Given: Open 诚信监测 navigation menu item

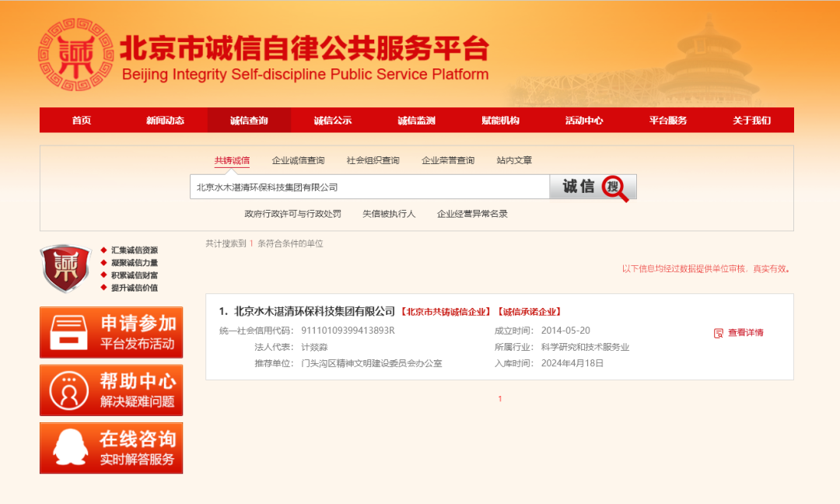Looking at the screenshot, I should [x=416, y=121].
